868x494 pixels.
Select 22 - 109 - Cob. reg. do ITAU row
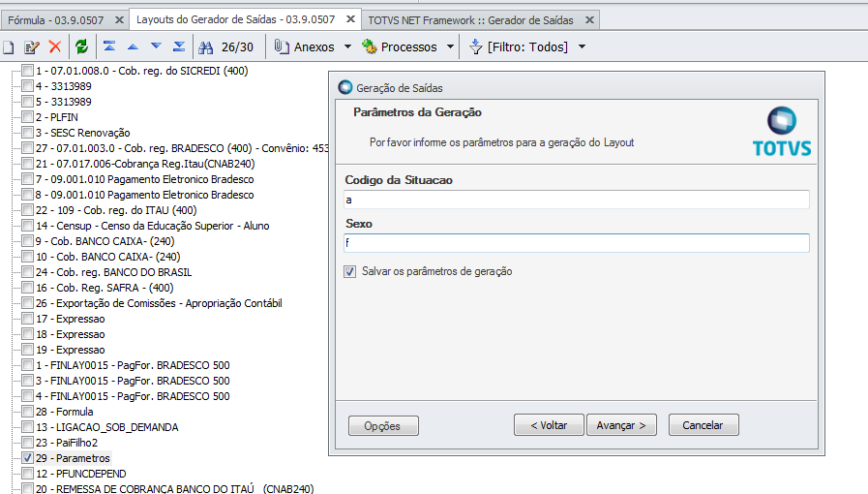click(x=116, y=210)
